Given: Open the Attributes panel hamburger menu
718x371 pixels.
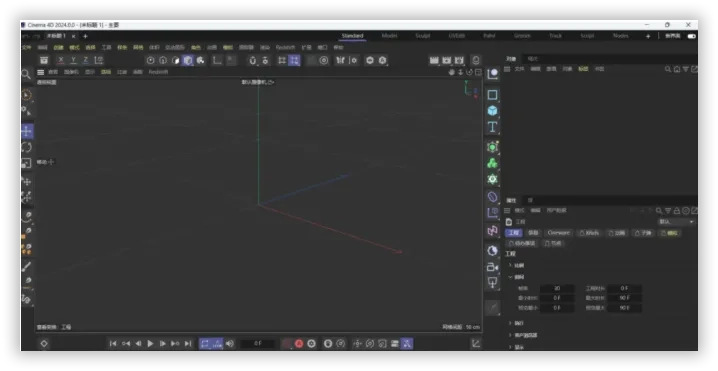Looking at the screenshot, I should tap(507, 211).
